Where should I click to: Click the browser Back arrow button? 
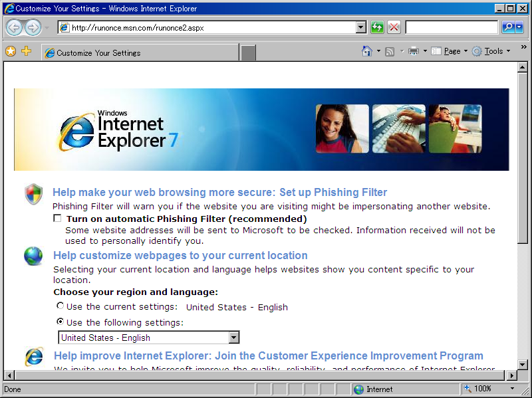click(14, 27)
